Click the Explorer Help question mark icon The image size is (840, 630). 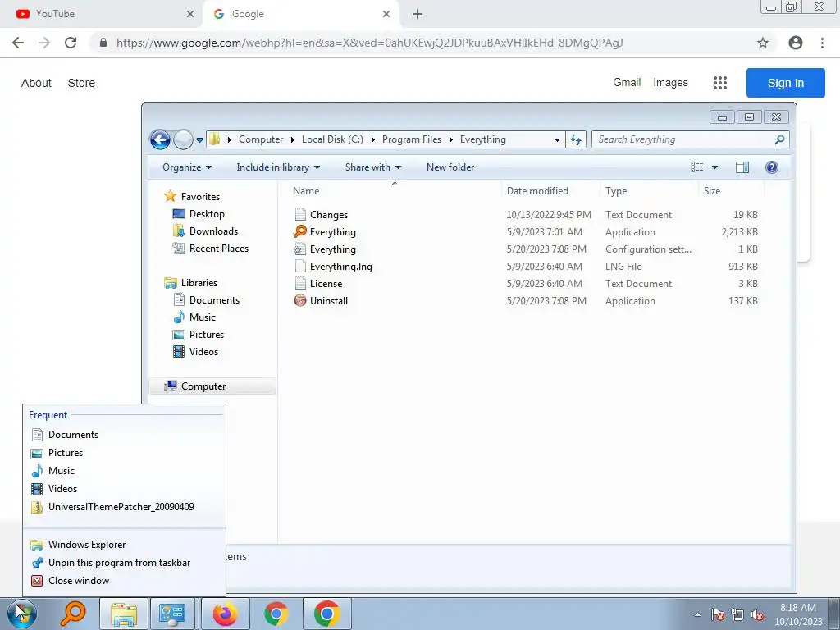pos(771,167)
